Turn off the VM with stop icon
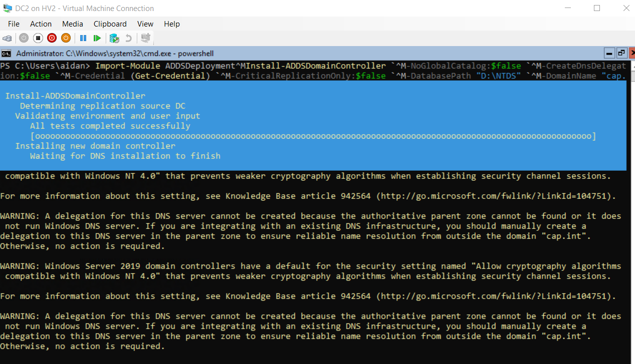This screenshot has width=635, height=364. pos(38,38)
